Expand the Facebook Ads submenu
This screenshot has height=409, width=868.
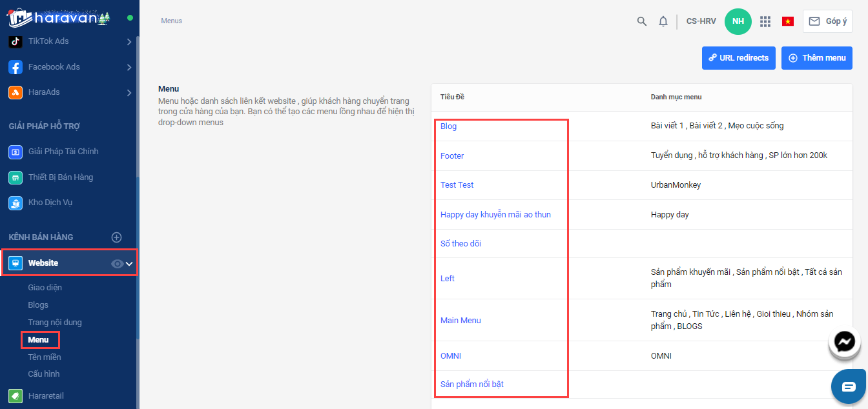[x=129, y=67]
